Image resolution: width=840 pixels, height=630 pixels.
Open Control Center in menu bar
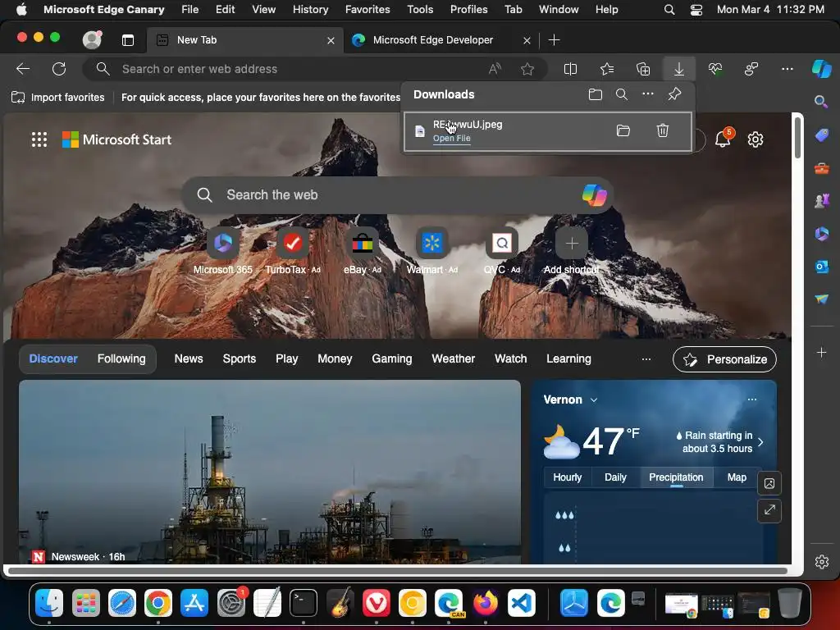[x=696, y=9]
